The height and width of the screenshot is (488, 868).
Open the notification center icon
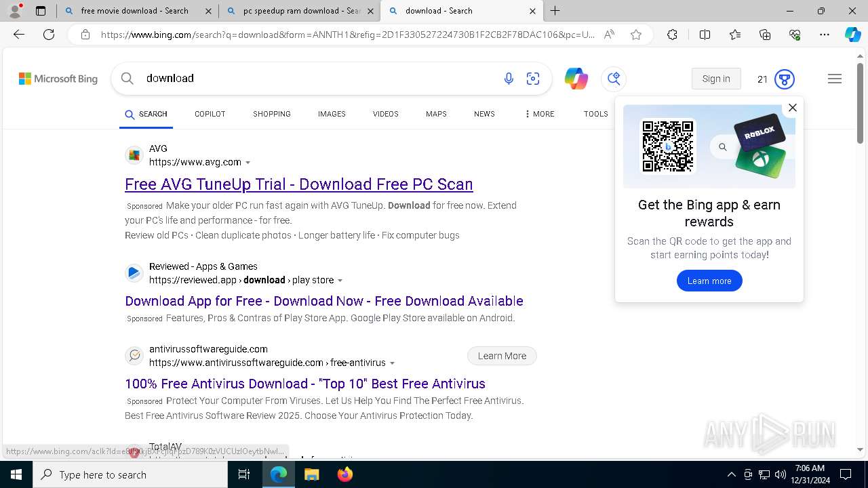846,474
